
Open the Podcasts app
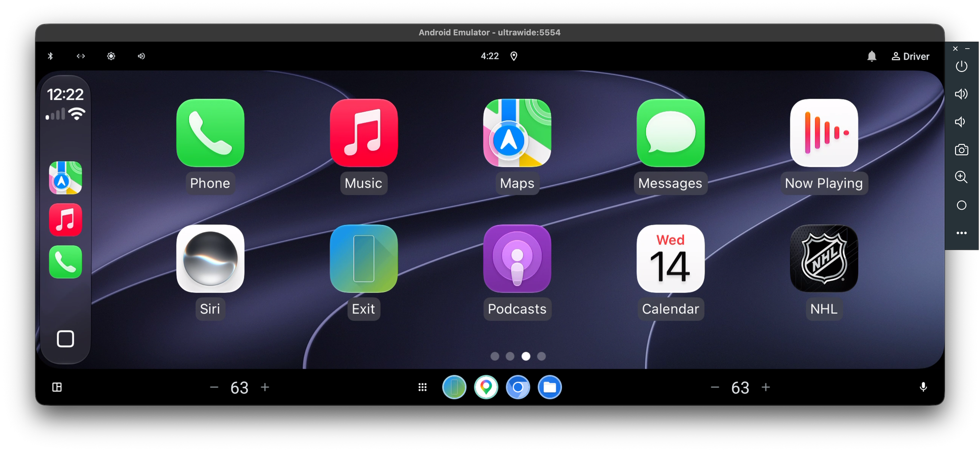(517, 259)
